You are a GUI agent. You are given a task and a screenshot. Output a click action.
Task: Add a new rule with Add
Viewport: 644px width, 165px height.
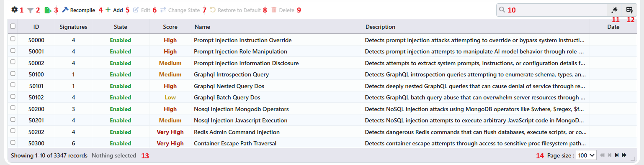pos(114,10)
